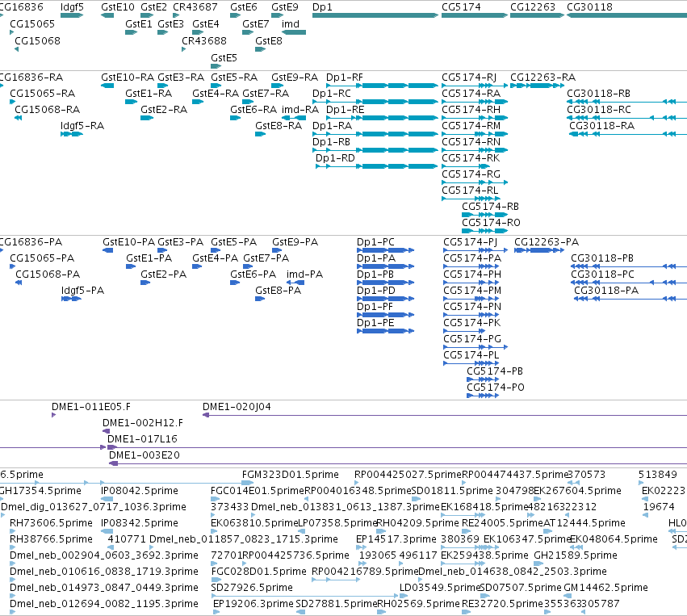The image size is (687, 616).
Task: Open the CR43687 gene label
Action: 195,7
